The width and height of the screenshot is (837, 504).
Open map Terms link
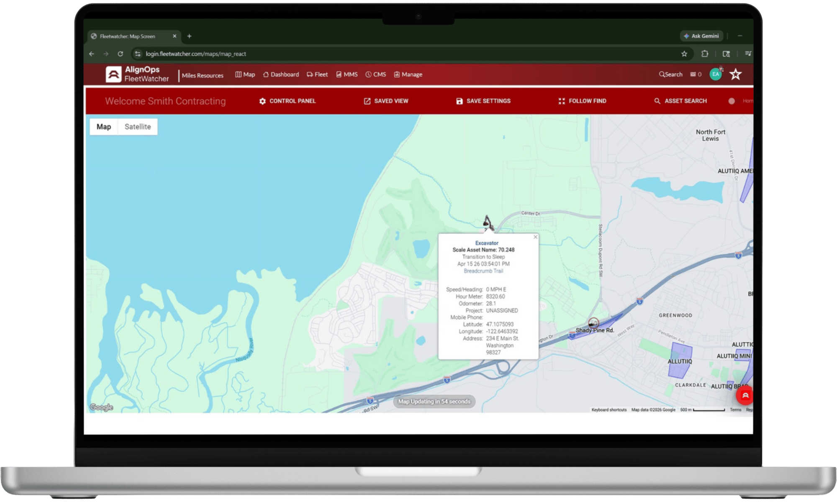point(735,410)
